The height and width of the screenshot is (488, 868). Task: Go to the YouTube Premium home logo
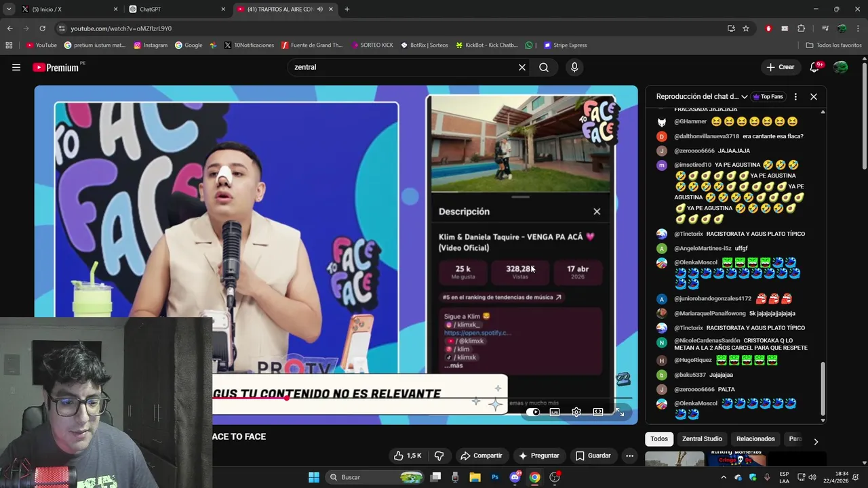pyautogui.click(x=56, y=67)
